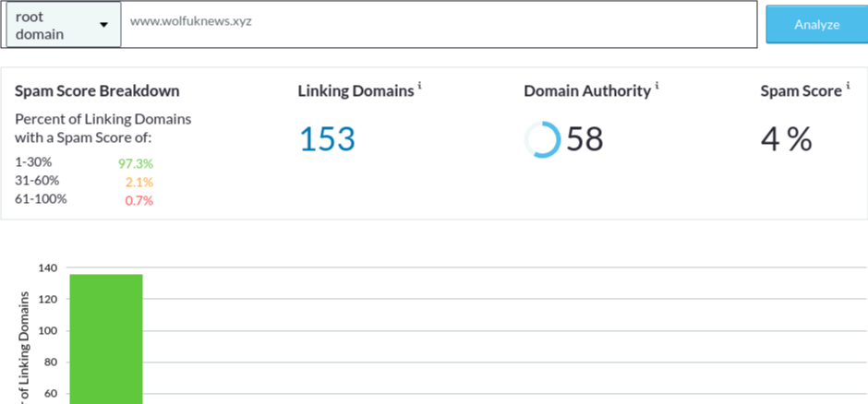
Task: Open the root domain dropdown
Action: (x=64, y=25)
